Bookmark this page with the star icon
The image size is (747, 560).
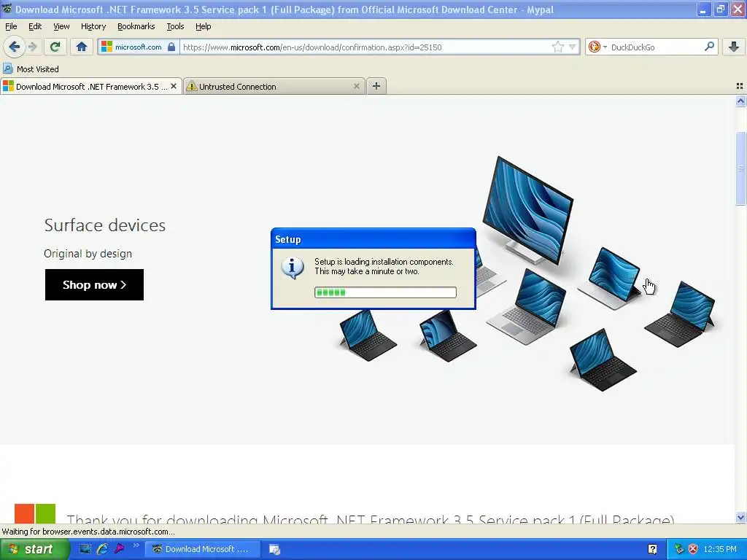click(x=558, y=47)
